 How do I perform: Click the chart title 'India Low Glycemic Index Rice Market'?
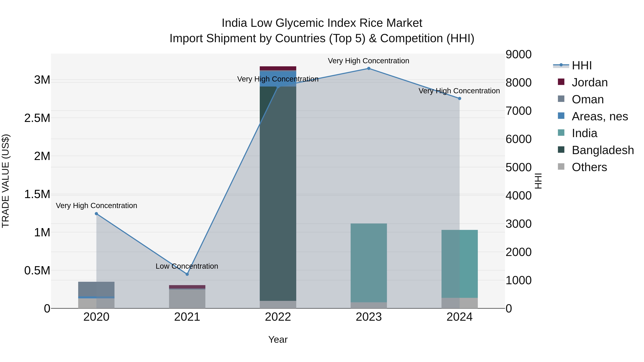(x=322, y=23)
